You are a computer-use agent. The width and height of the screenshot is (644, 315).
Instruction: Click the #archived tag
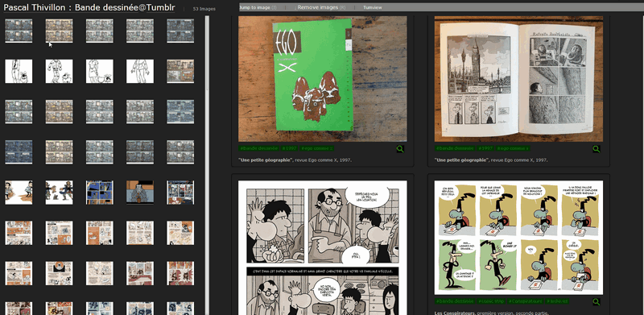558,301
